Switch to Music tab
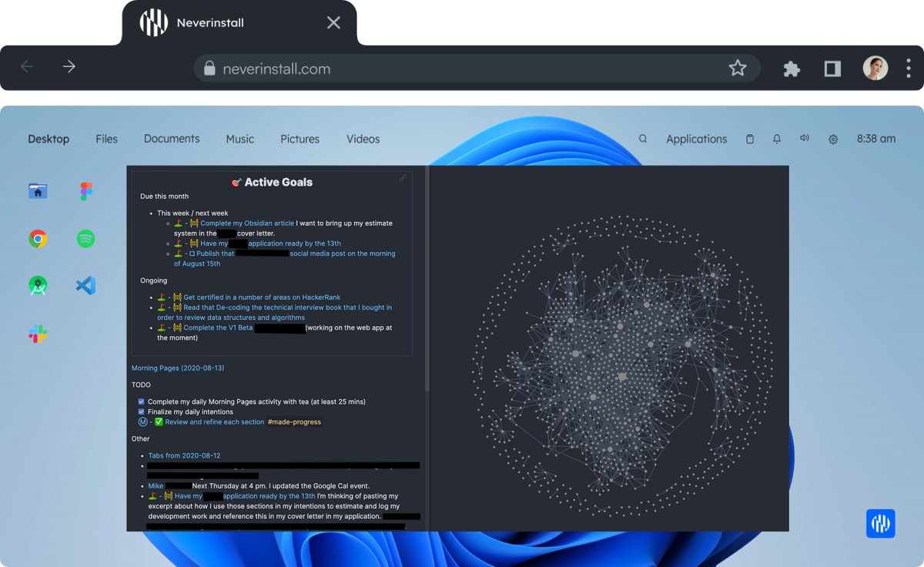The width and height of the screenshot is (924, 567). [239, 139]
